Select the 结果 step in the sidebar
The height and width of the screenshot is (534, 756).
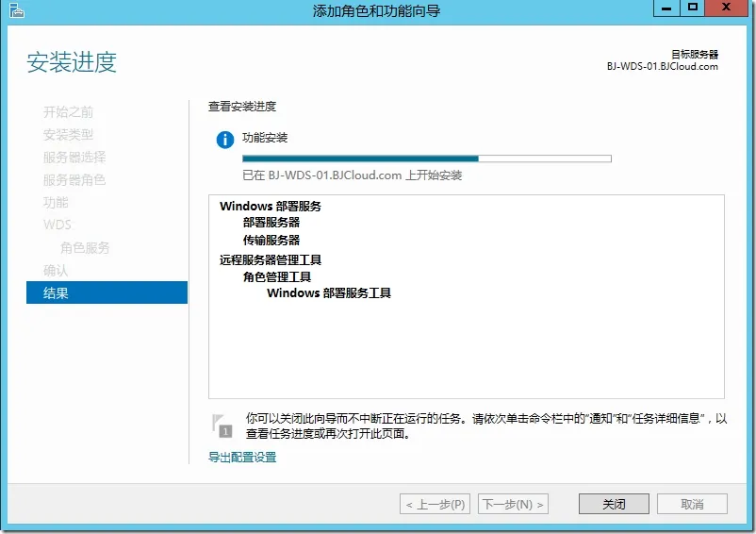(107, 292)
